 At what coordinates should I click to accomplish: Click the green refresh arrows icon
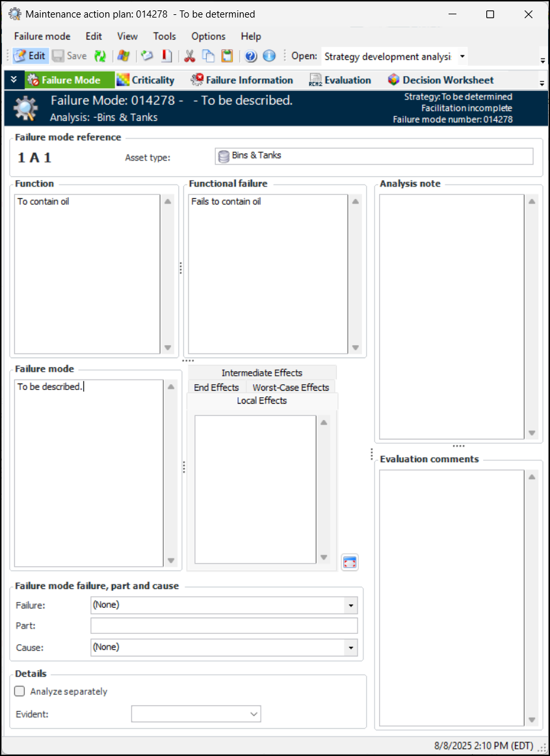[99, 56]
